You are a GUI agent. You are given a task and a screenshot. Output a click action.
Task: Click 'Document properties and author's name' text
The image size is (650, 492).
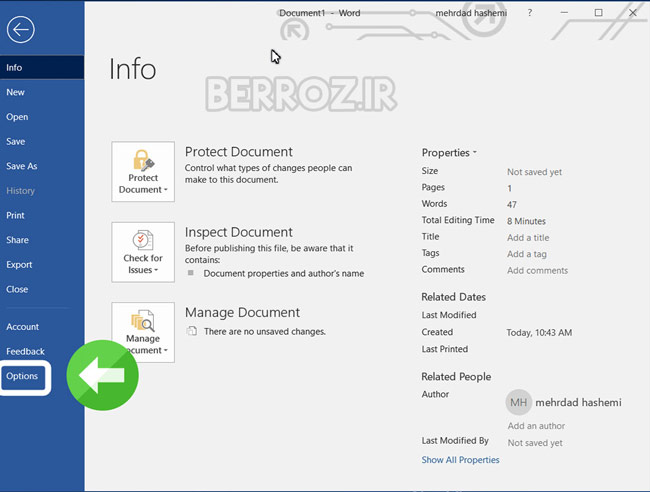[x=284, y=273]
